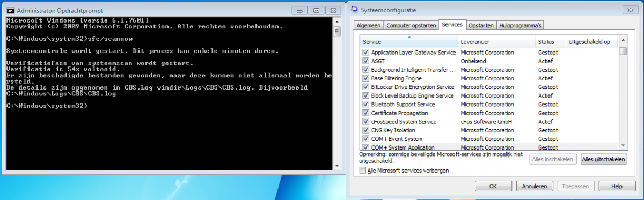Maximize the Opdrachtprompt window
This screenshot has height=200, width=644.
point(316,10)
